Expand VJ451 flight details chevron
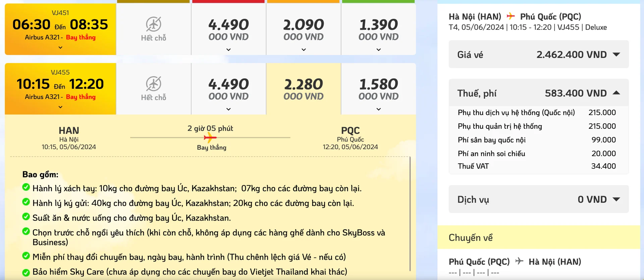Image resolution: width=644 pixels, height=280 pixels. [60, 48]
